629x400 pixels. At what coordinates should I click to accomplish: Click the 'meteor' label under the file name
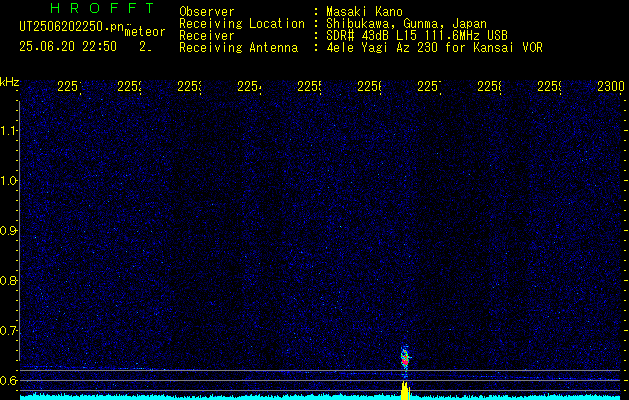pos(145,32)
